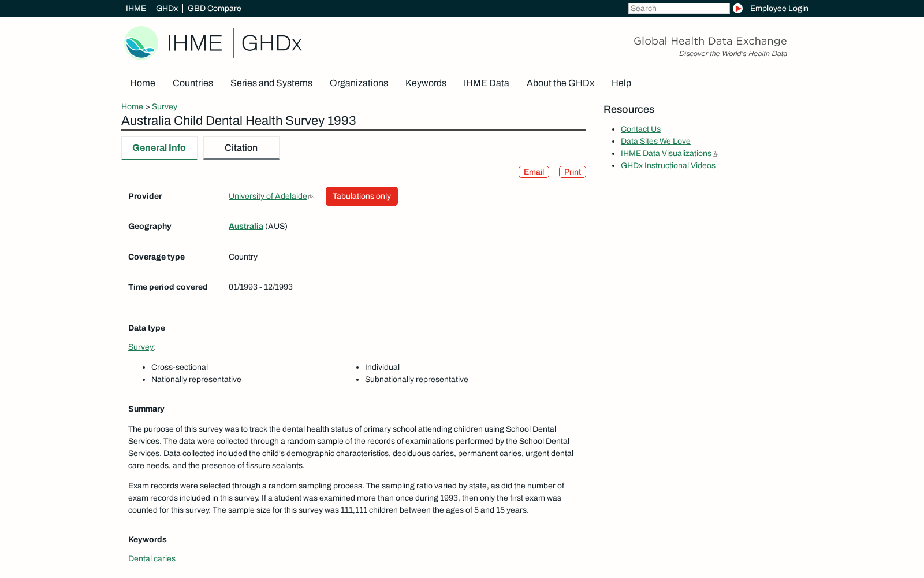This screenshot has height=578, width=924.
Task: Click the Summary heading
Action: (x=146, y=409)
